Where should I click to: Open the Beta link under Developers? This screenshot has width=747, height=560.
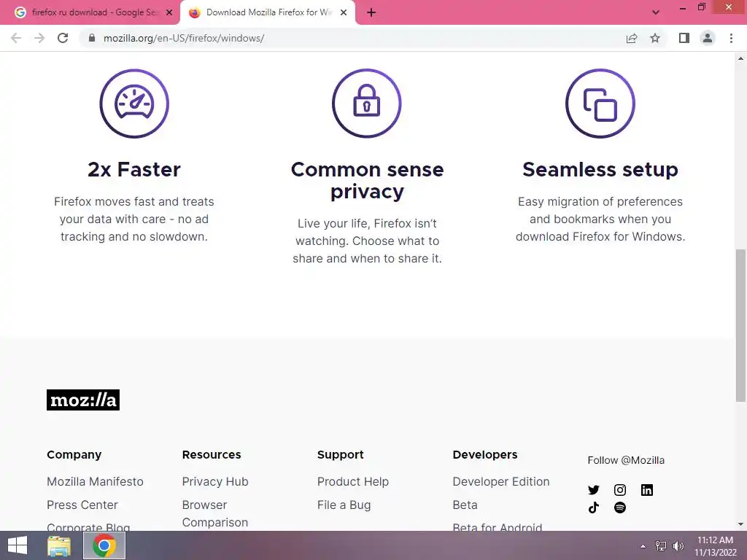[465, 505]
